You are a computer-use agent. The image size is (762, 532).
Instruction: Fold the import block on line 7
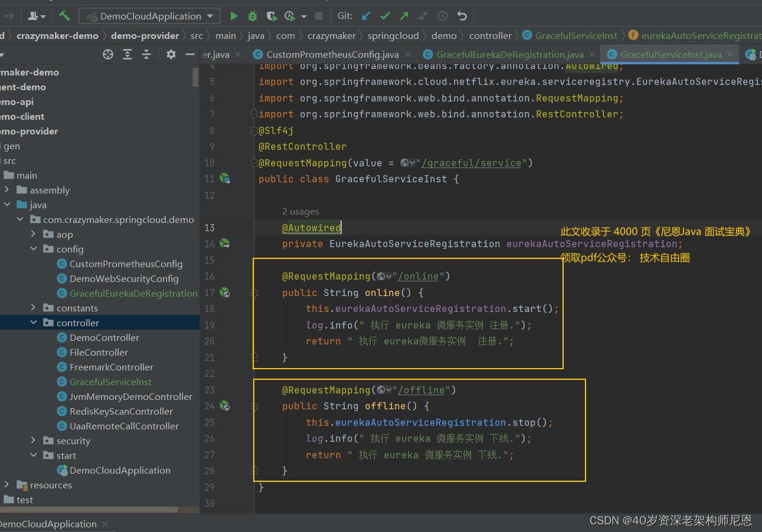pyautogui.click(x=254, y=114)
